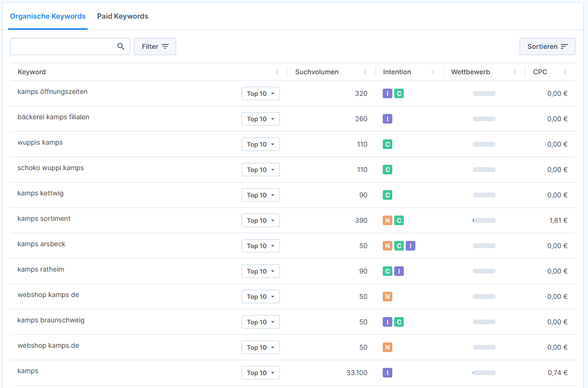This screenshot has width=588, height=388.
Task: Click the N badge for kamps arsbeck
Action: [x=388, y=246]
